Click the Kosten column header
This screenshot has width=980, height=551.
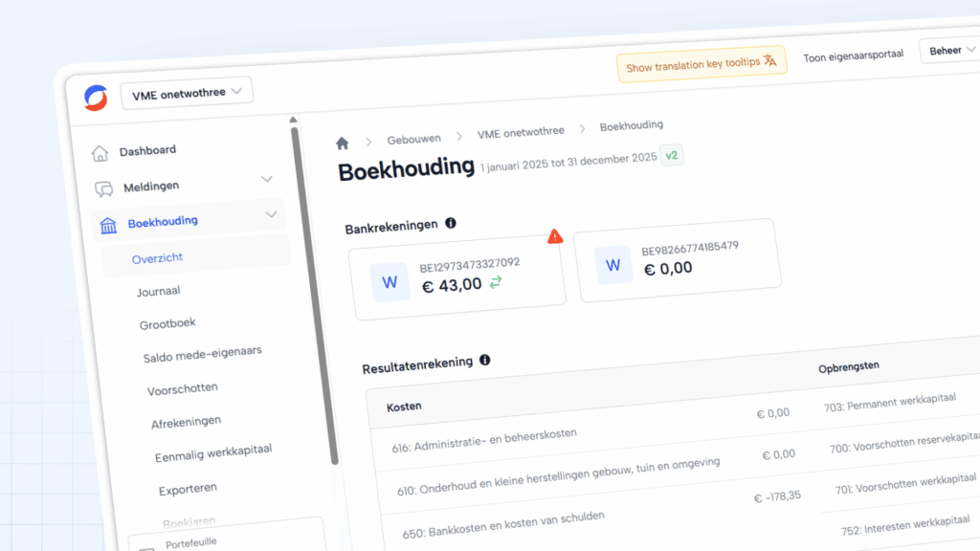404,407
